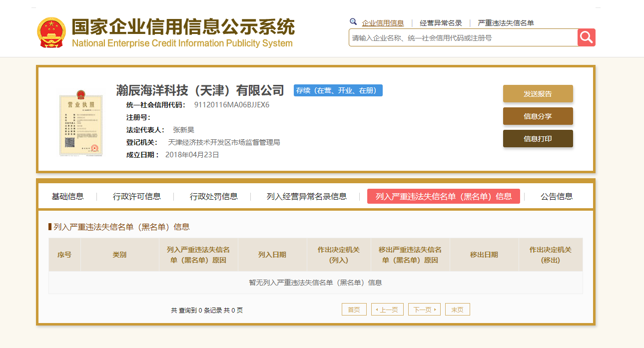Click legal representative name 张新昊
Image resolution: width=644 pixels, height=348 pixels.
point(183,130)
